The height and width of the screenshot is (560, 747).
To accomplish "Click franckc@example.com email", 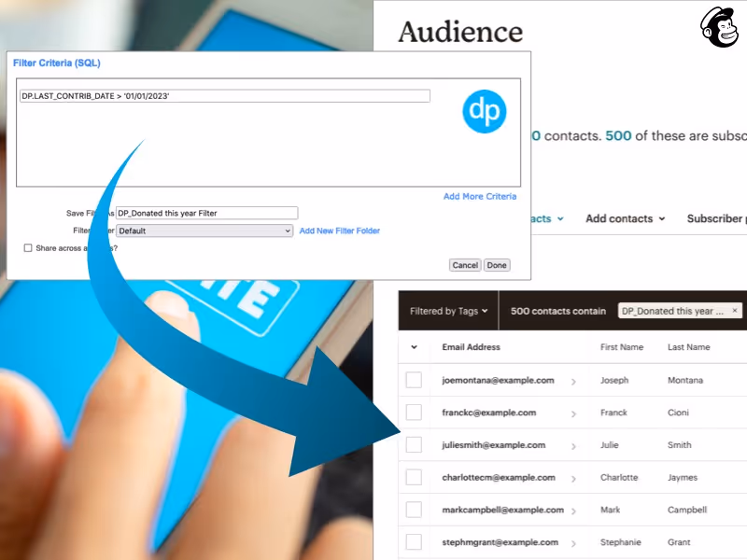I will click(488, 413).
